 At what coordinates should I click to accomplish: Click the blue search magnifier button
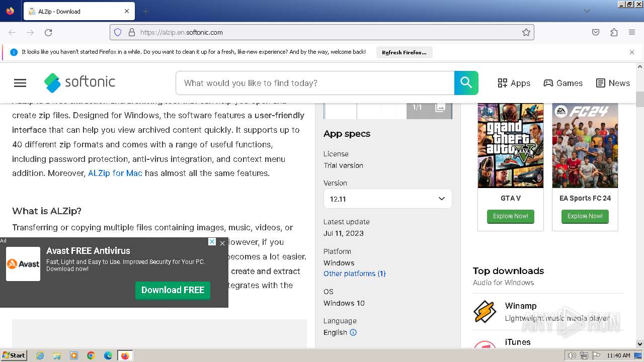click(466, 83)
